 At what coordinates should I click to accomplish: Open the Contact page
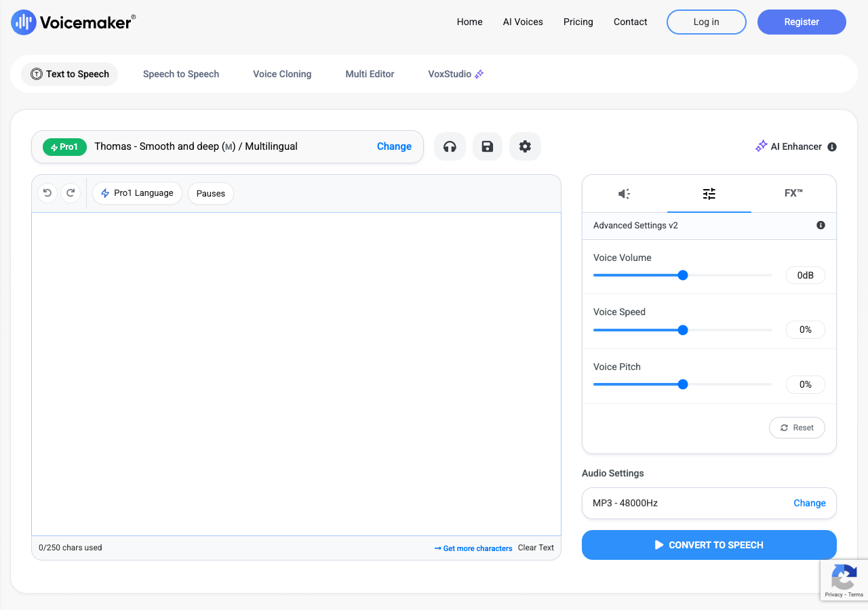[x=631, y=22]
